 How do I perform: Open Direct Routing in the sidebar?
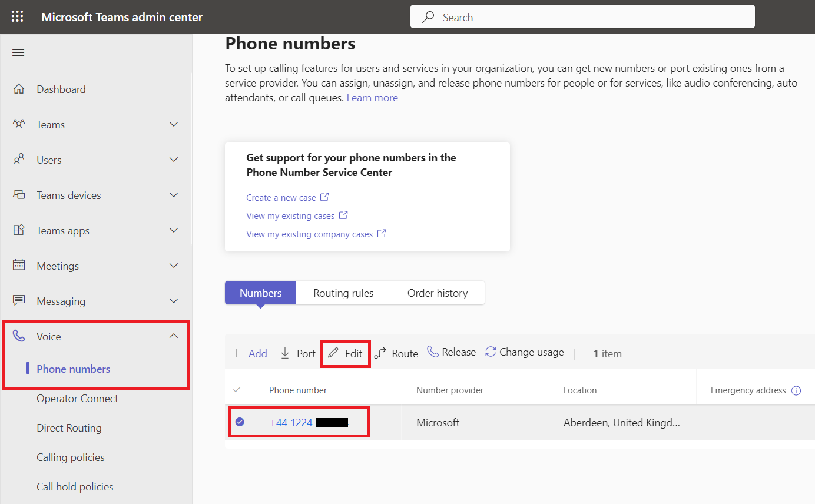click(69, 428)
